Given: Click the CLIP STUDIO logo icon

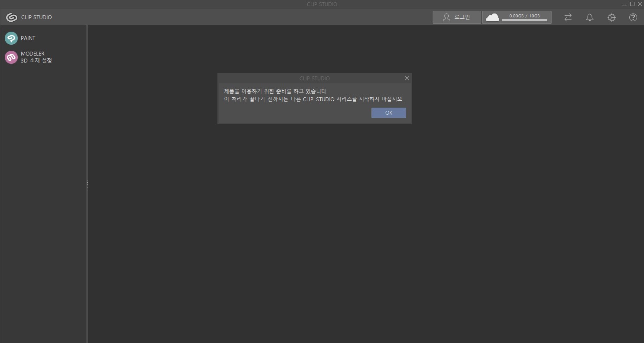Looking at the screenshot, I should [12, 17].
